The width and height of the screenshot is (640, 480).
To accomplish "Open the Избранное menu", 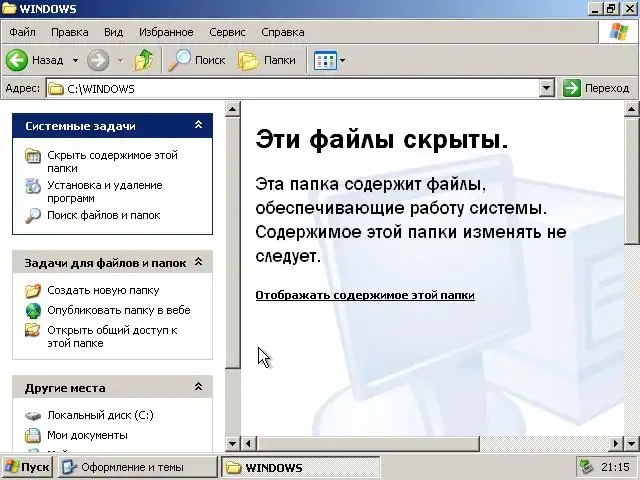I will pos(166,32).
